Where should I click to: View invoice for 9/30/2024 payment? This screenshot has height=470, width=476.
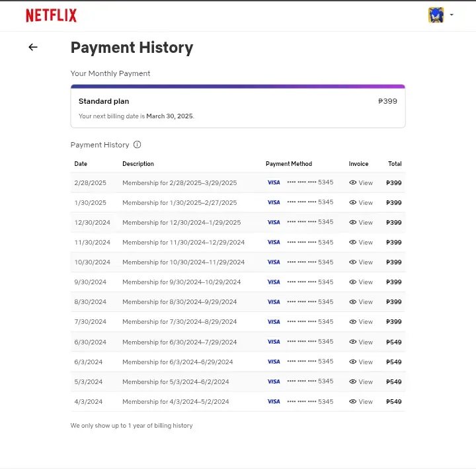tap(361, 282)
